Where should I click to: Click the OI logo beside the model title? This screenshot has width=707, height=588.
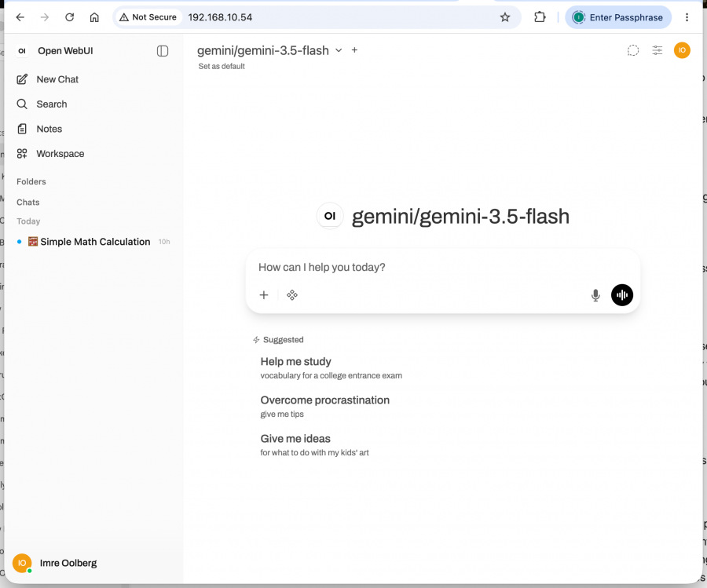tap(330, 216)
